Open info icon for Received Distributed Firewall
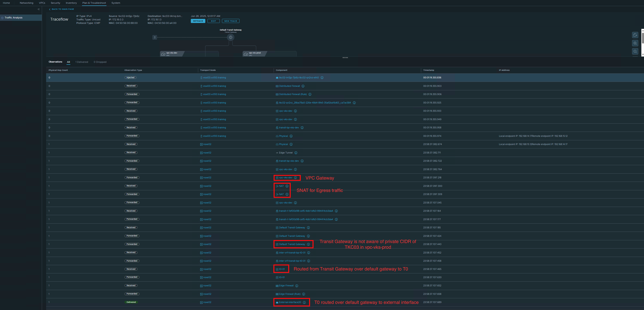The image size is (644, 310). 303,86
